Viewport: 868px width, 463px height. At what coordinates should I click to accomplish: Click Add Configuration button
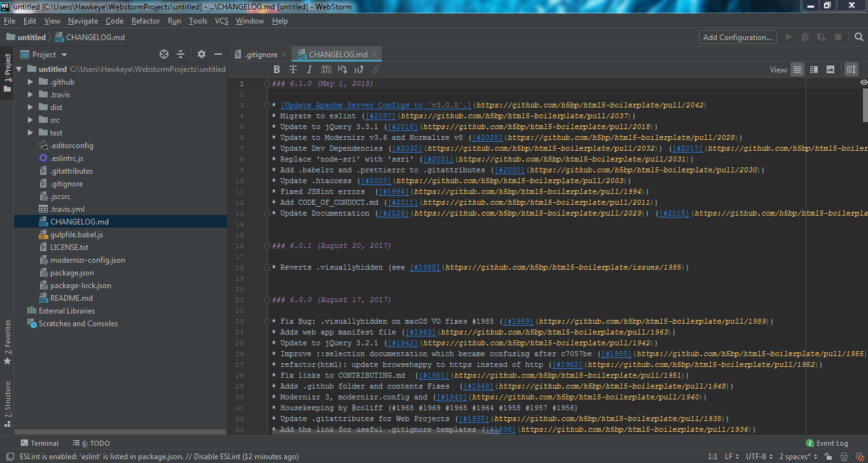[x=738, y=38]
